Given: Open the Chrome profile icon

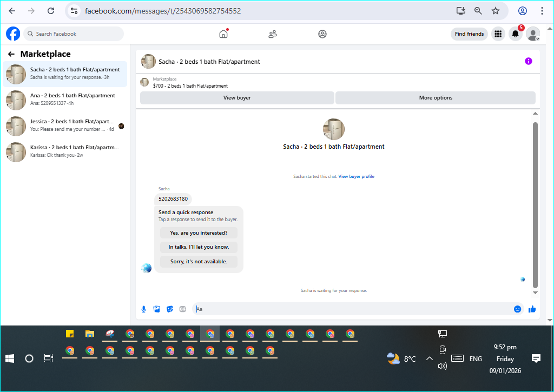Looking at the screenshot, I should tap(523, 11).
